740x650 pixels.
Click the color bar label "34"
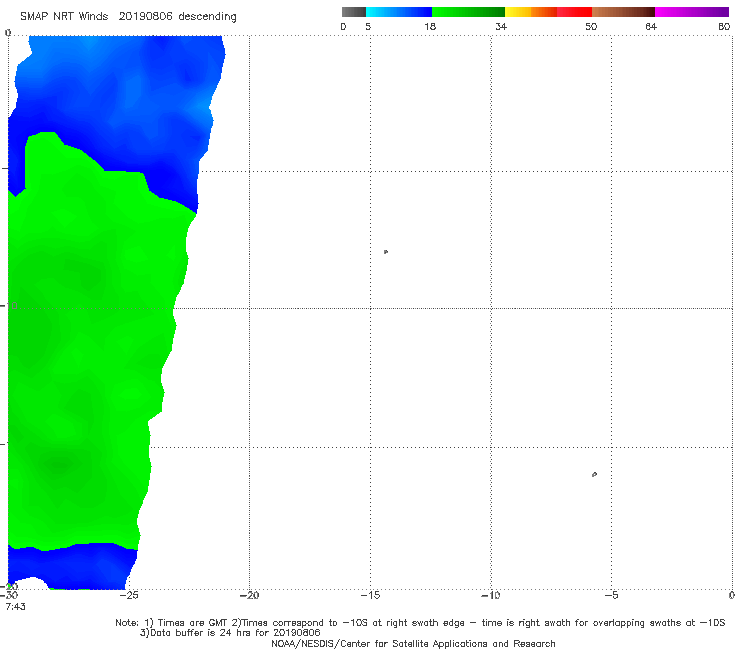click(x=501, y=27)
